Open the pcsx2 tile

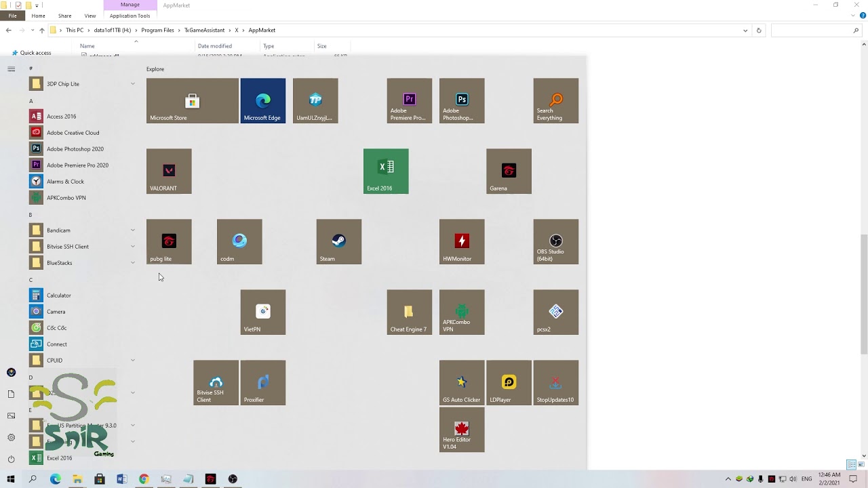coord(556,312)
